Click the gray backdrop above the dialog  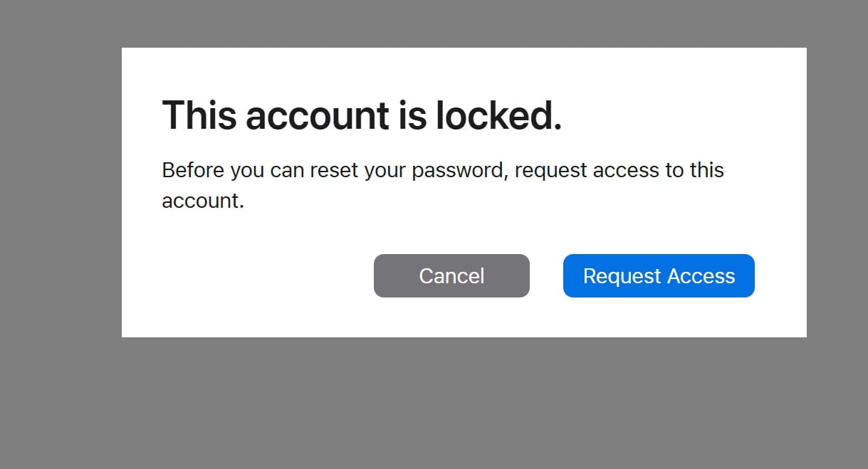pyautogui.click(x=463, y=23)
